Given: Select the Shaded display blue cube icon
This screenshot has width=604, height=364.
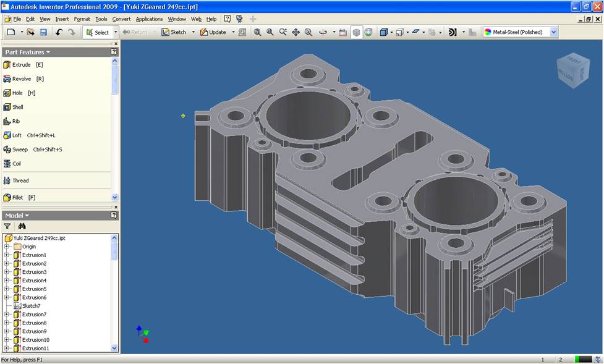Looking at the screenshot, I should [384, 32].
